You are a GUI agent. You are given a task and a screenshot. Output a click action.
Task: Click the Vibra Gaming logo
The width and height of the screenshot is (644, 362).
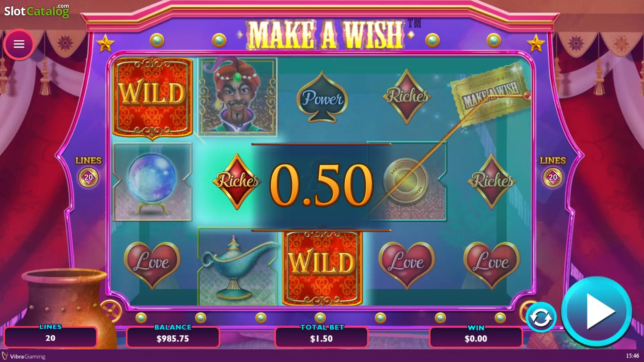tap(24, 356)
